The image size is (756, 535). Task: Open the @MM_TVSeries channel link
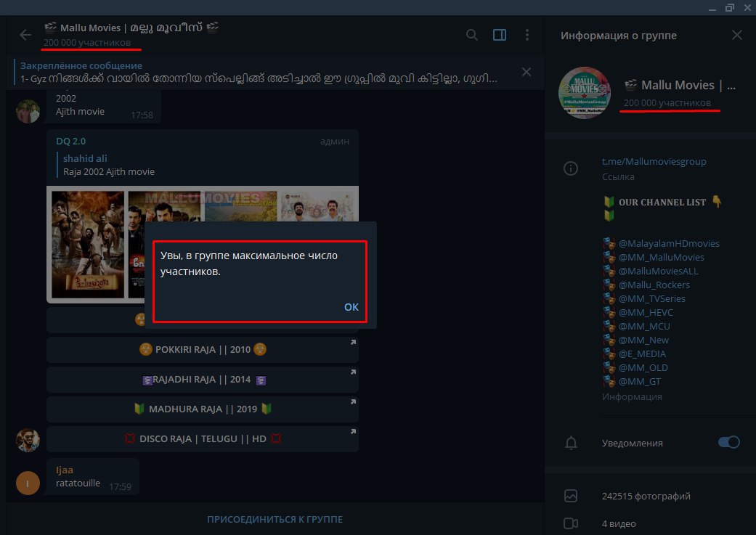[652, 299]
